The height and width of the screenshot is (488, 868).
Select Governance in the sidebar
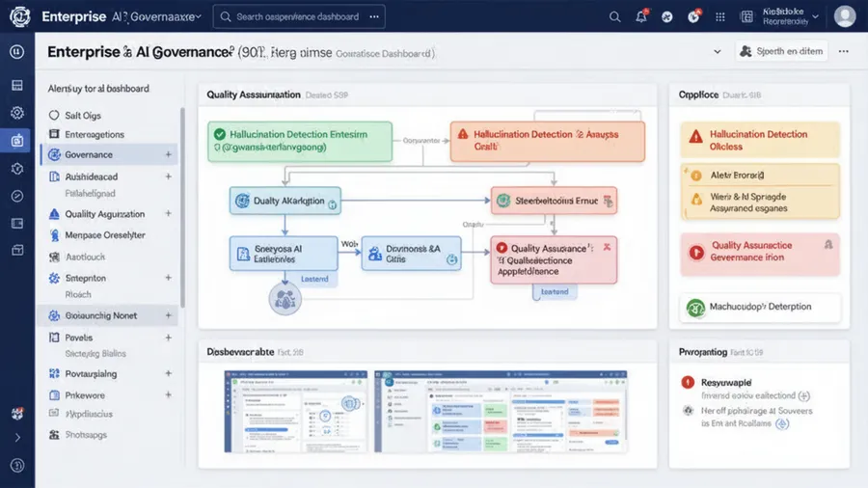[x=109, y=154]
